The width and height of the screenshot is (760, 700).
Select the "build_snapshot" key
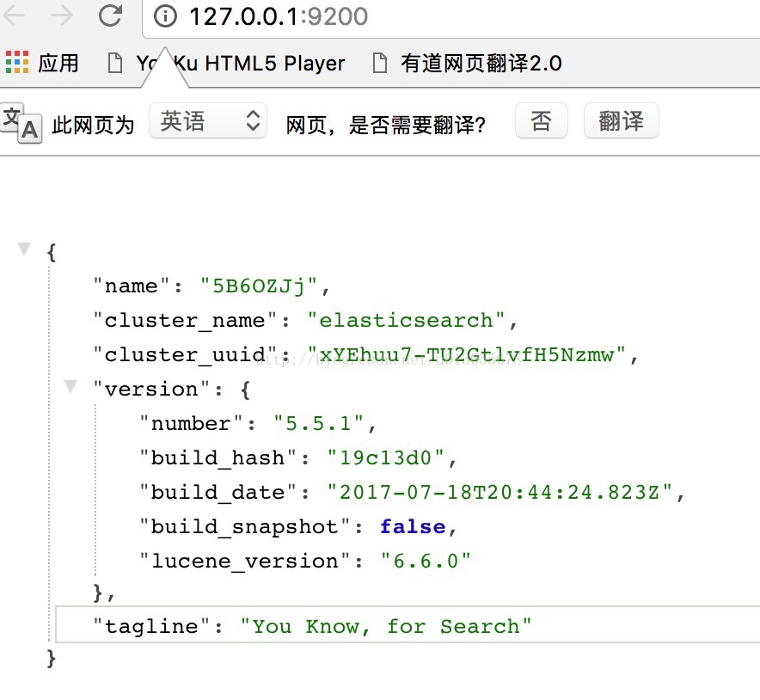[x=245, y=526]
